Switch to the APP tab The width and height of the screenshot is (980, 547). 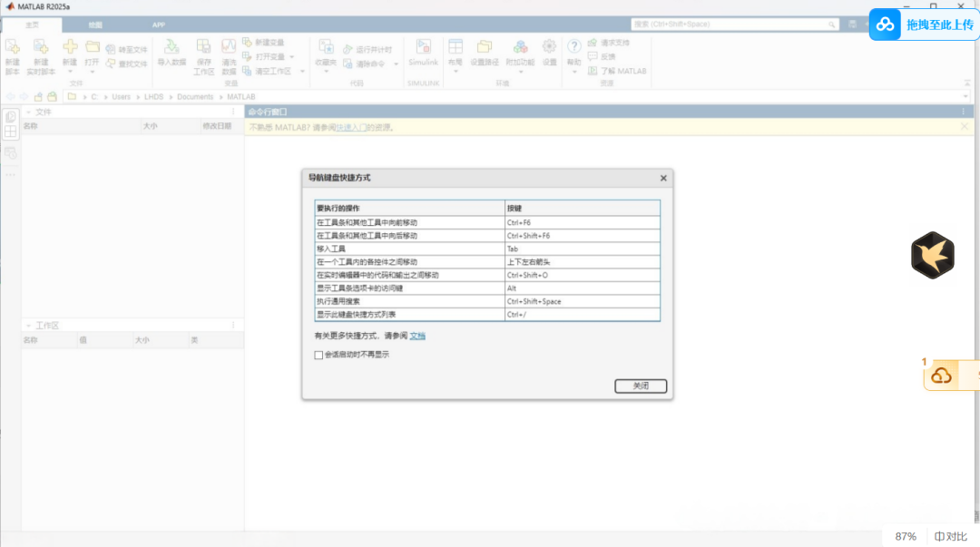[159, 25]
